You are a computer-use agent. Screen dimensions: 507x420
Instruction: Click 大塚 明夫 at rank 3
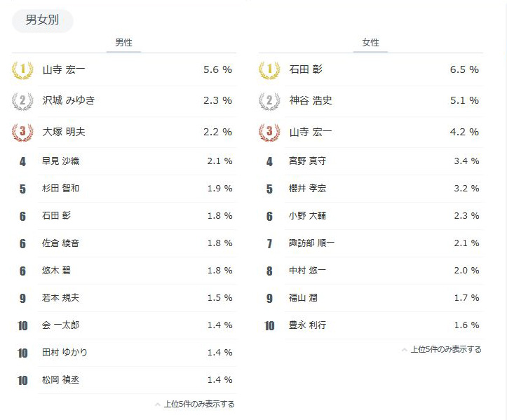tap(64, 131)
